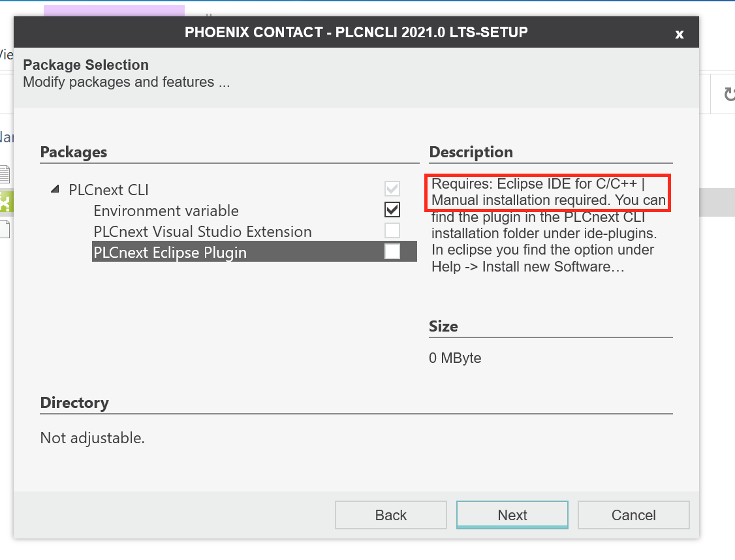Uncheck the Environment variable checkbox
This screenshot has width=735, height=560.
(x=392, y=210)
